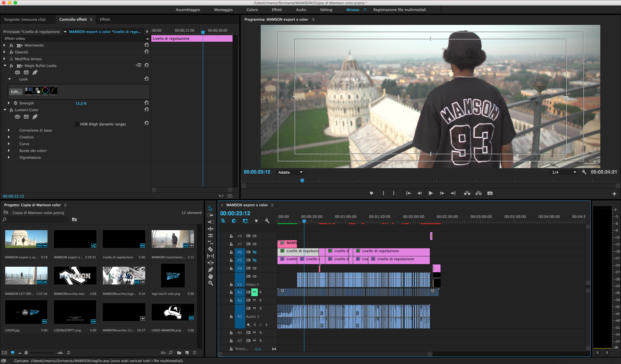The image size is (621, 364).
Task: Expand Creativo section
Action: click(9, 137)
